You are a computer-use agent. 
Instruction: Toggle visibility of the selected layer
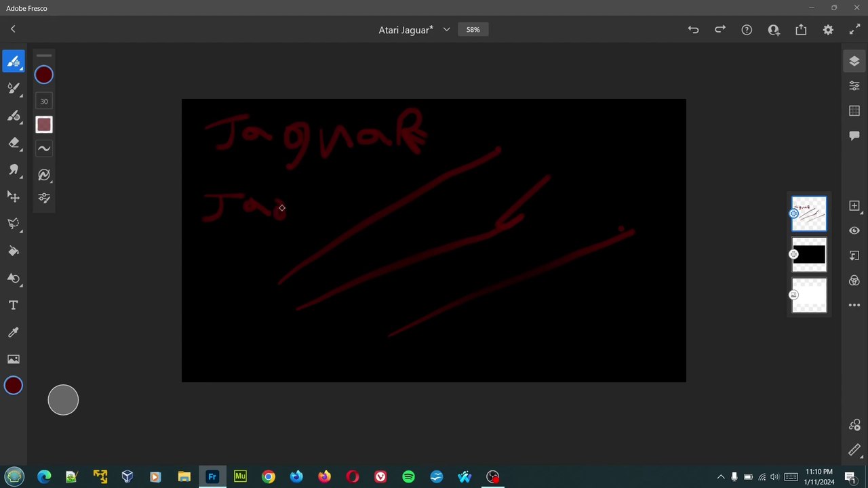point(854,230)
